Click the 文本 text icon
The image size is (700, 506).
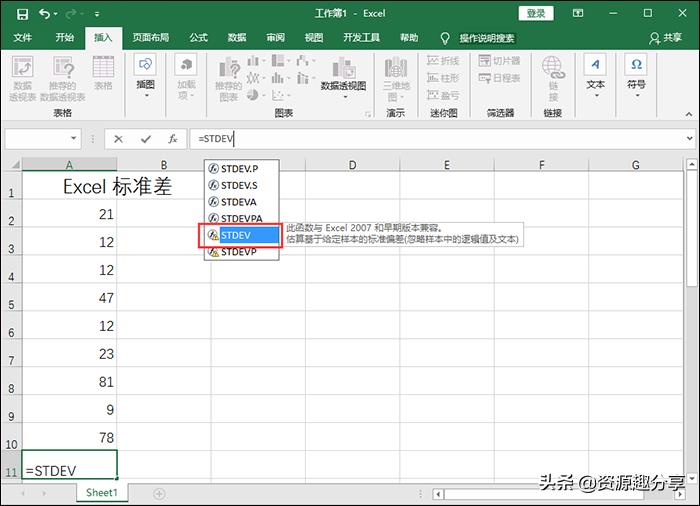tap(596, 72)
